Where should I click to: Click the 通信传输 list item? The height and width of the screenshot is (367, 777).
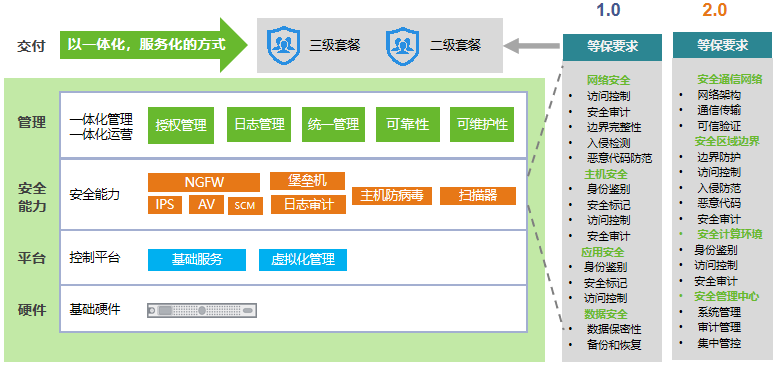[720, 110]
